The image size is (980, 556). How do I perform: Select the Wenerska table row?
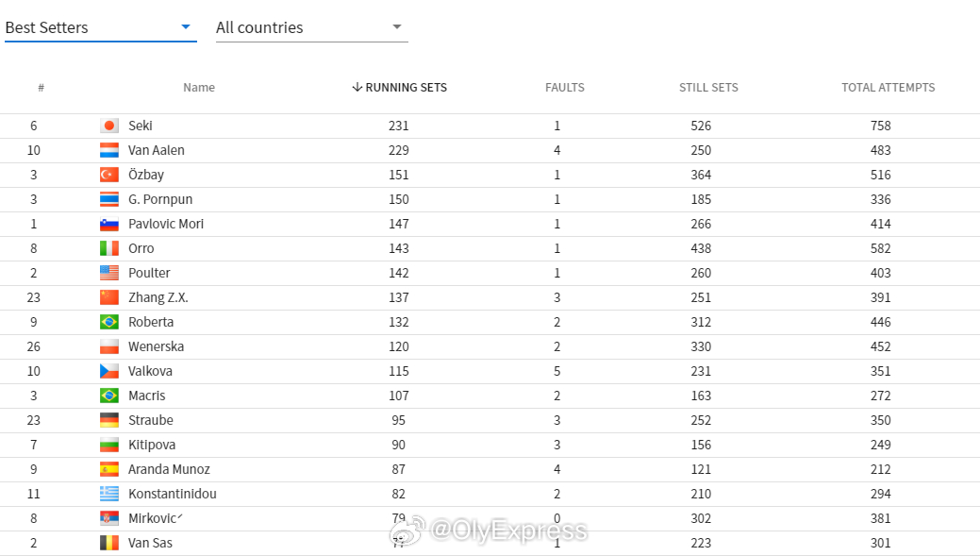(490, 346)
